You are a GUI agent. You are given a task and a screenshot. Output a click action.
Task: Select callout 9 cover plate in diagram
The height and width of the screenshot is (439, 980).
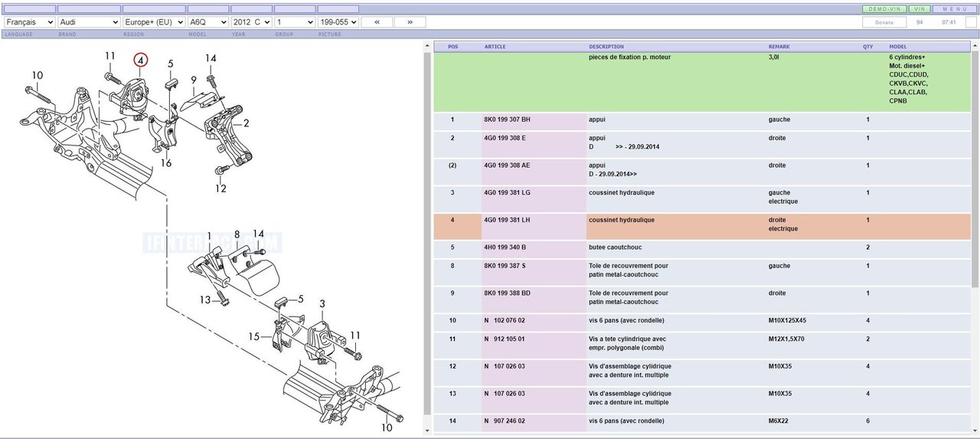tap(194, 80)
